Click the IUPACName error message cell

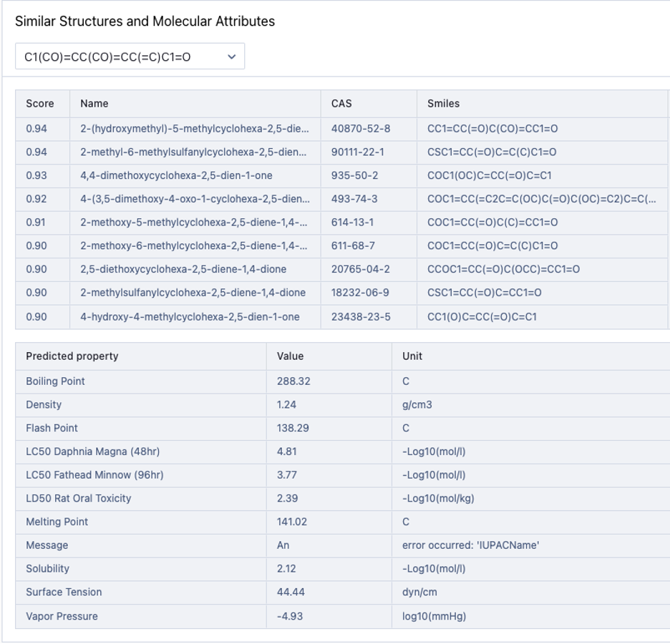pos(470,545)
